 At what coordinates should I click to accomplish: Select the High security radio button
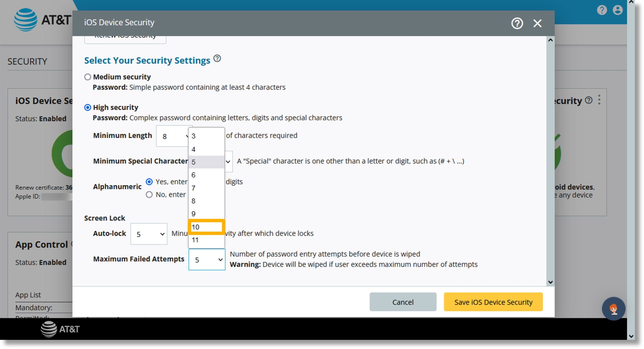tap(87, 107)
